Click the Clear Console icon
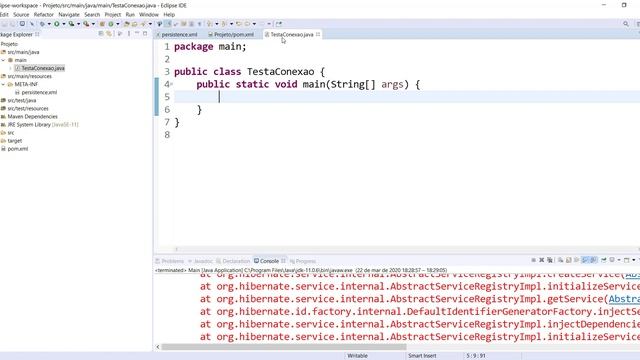The width and height of the screenshot is (640, 360). coord(560,260)
